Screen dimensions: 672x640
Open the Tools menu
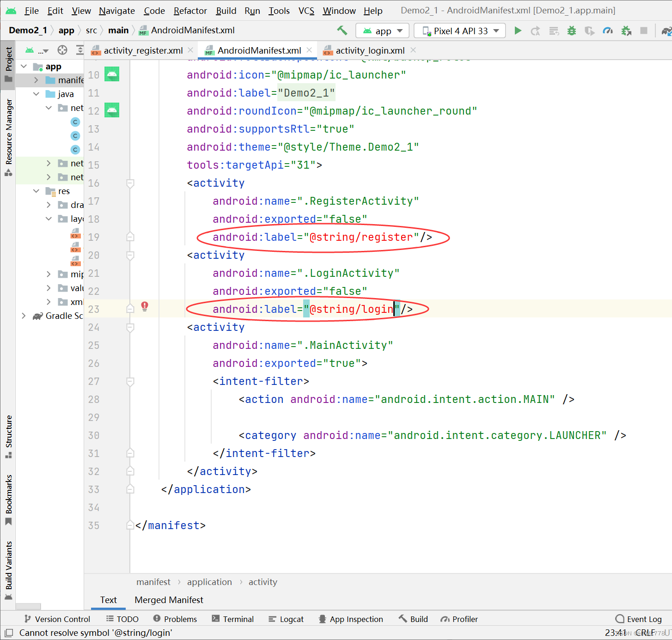(279, 11)
